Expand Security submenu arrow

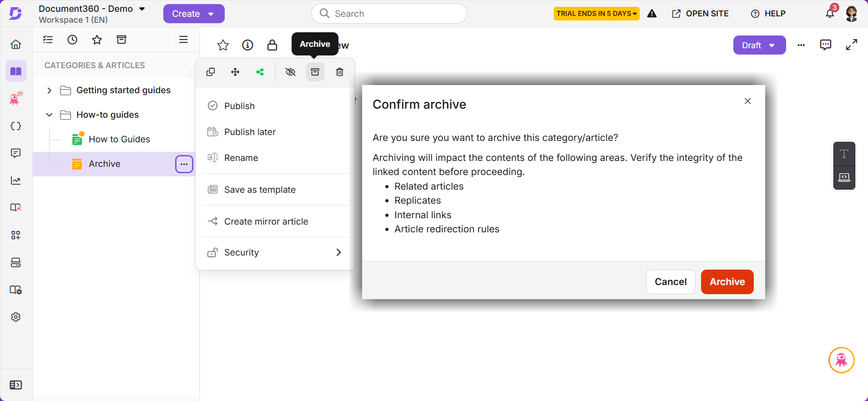pyautogui.click(x=338, y=252)
